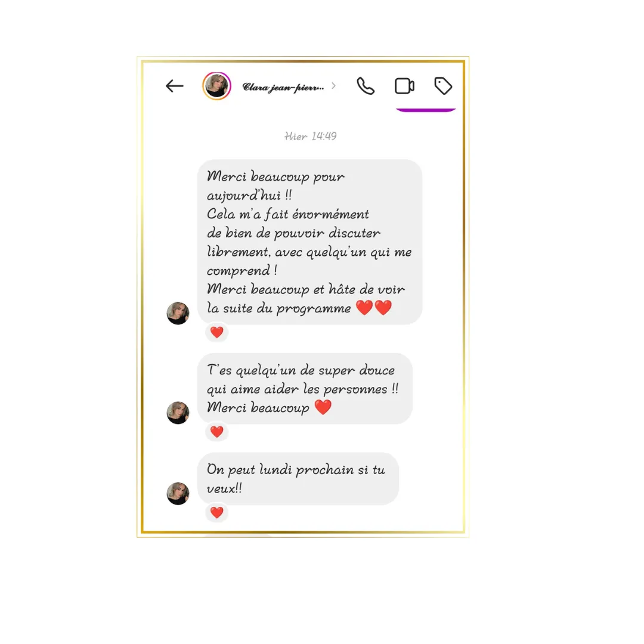The width and height of the screenshot is (644, 644).
Task: Go back using the left arrow
Action: (175, 86)
